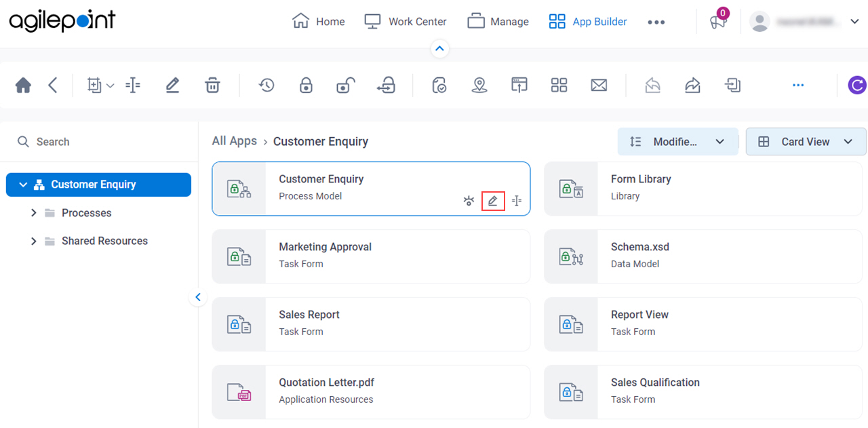Open the Manage menu
Viewport: 868px width, 428px height.
tap(498, 22)
